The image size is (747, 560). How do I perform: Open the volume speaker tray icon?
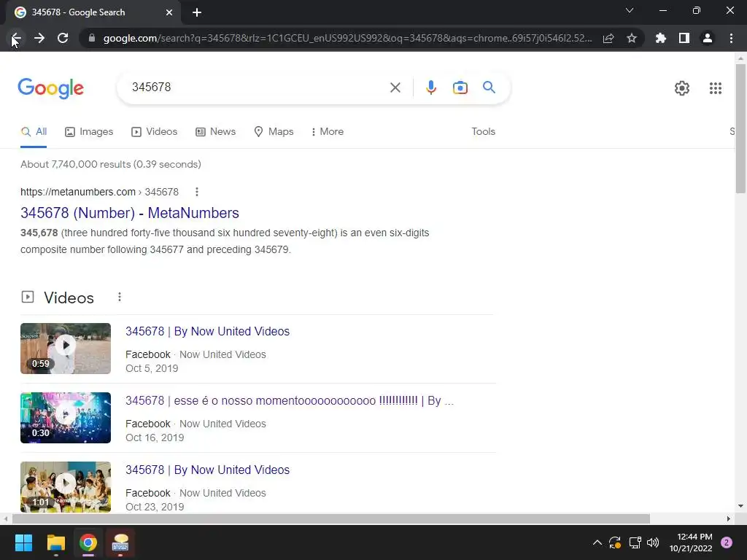[x=653, y=542]
